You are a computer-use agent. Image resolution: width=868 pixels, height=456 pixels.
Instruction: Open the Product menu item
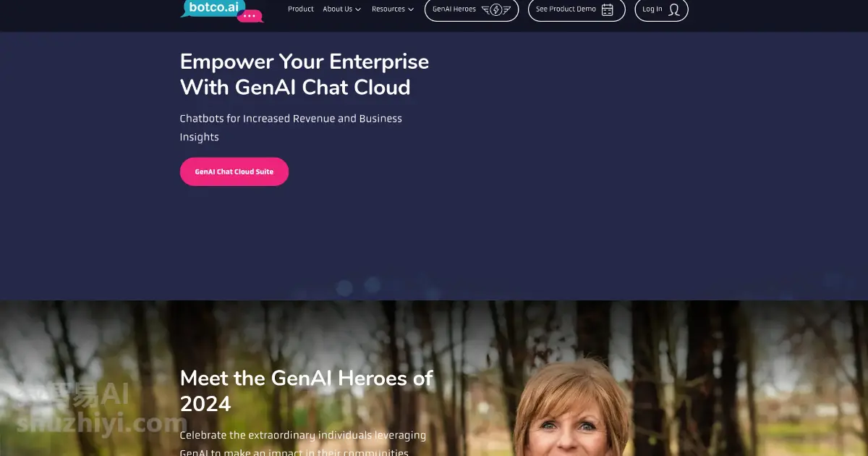[x=301, y=9]
